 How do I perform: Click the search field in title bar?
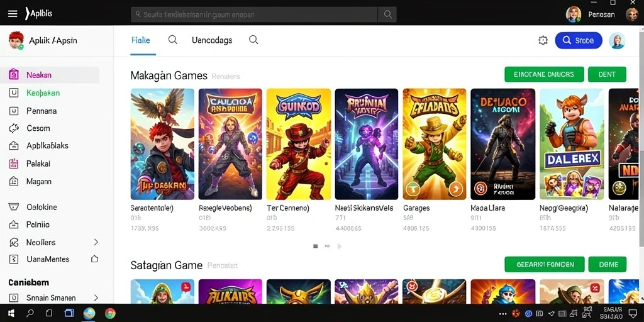point(254,14)
